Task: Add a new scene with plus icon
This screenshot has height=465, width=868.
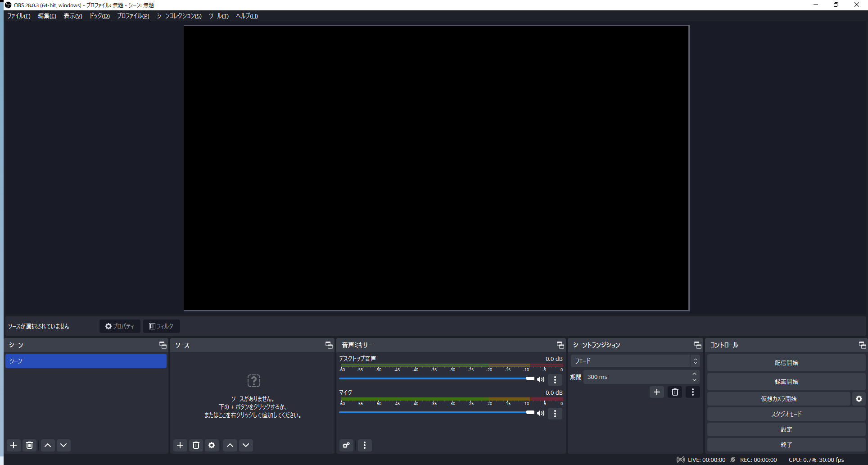Action: 14,445
